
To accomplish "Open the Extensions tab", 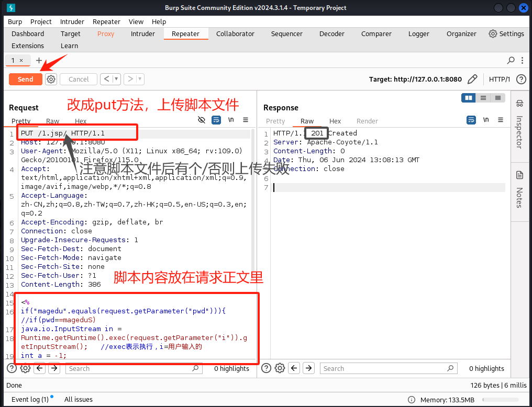I will click(x=28, y=46).
